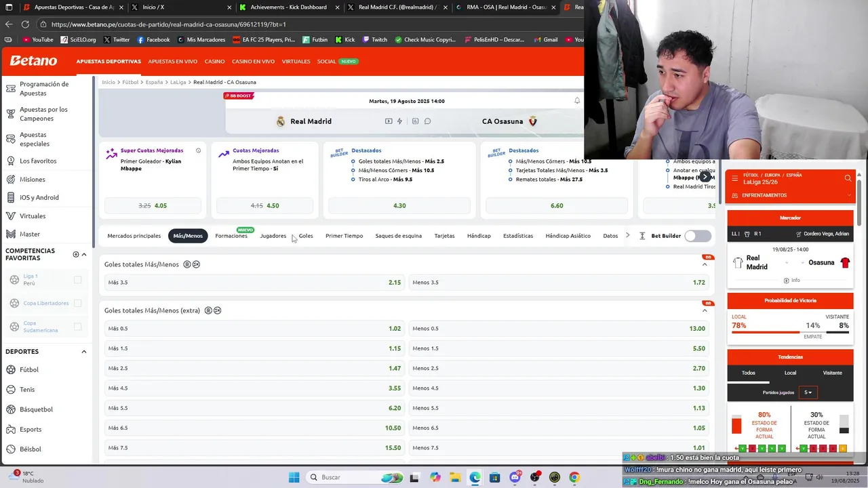Viewport: 868px width, 488px height.
Task: Open the Partidos jugados 5 dropdown
Action: 808,392
